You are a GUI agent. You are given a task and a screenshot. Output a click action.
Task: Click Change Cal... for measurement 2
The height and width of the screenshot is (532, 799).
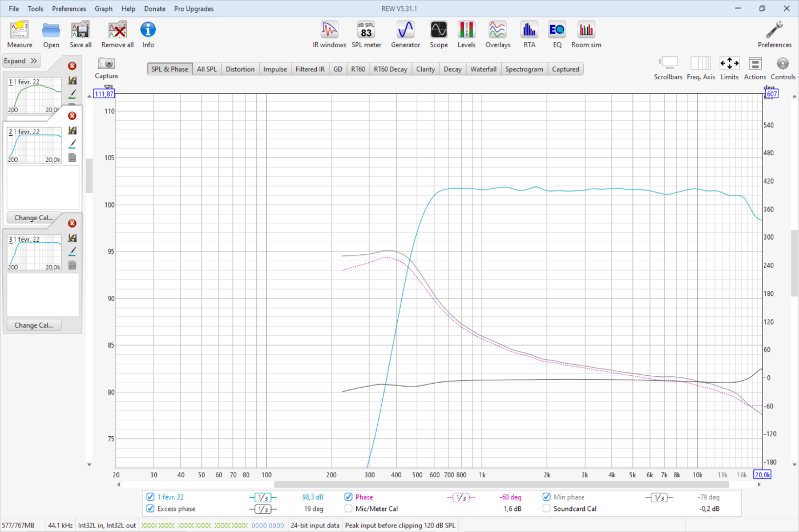coord(34,218)
